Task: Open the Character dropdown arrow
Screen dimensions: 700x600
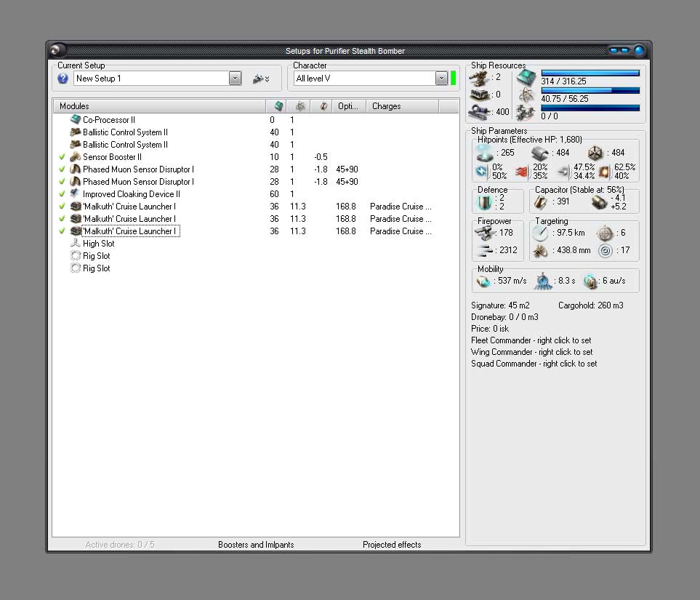Action: click(x=441, y=79)
